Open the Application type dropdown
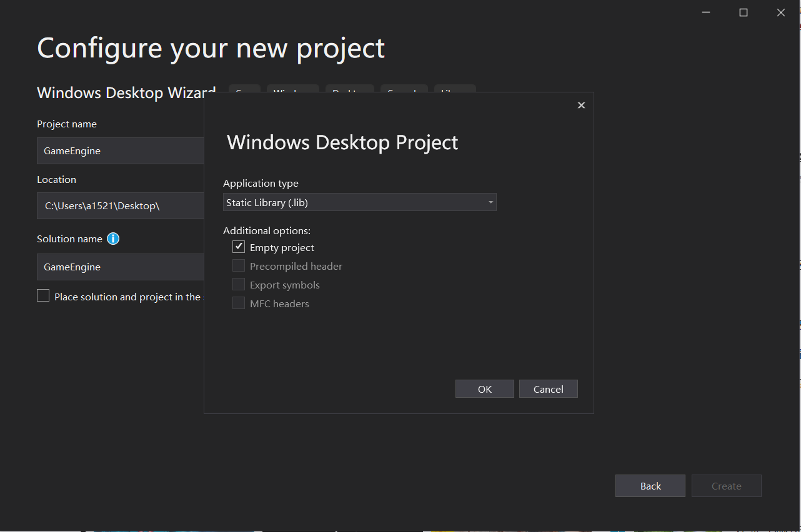Screen dimensions: 801x532 [359, 202]
